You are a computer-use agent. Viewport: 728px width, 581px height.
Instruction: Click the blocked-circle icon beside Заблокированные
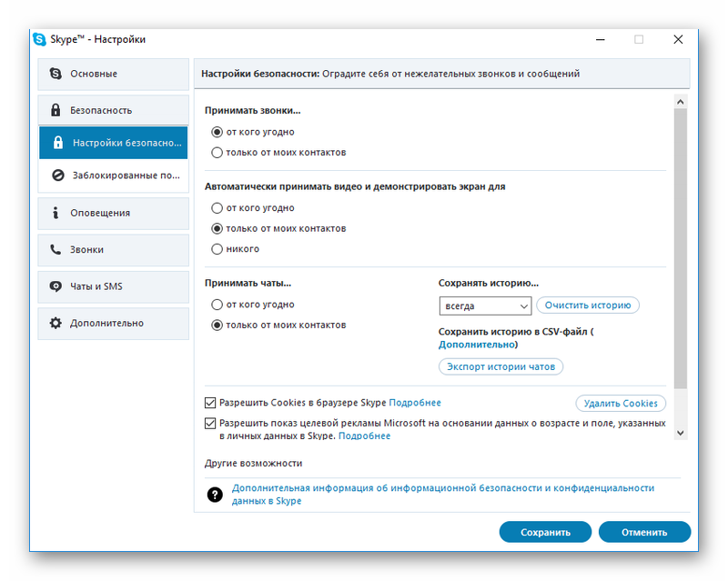coord(58,175)
